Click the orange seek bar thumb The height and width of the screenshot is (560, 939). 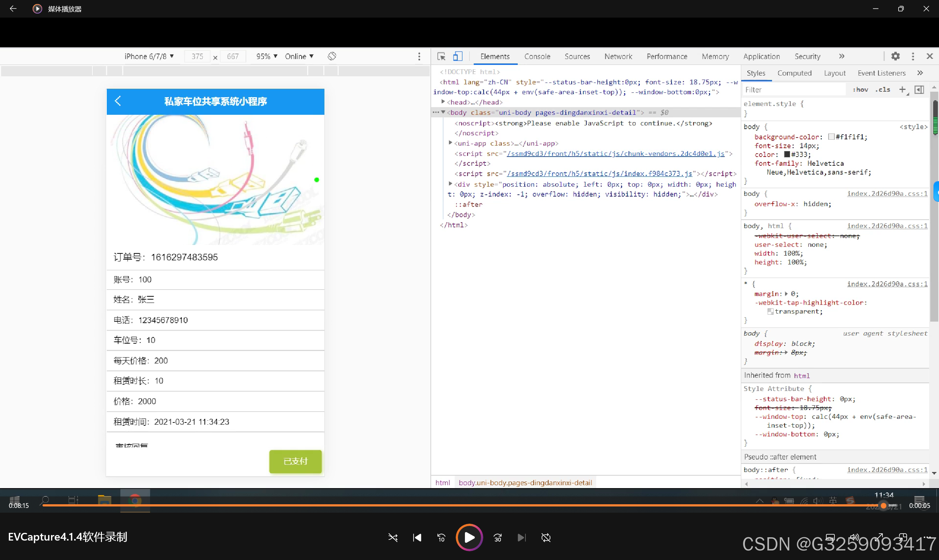click(883, 506)
